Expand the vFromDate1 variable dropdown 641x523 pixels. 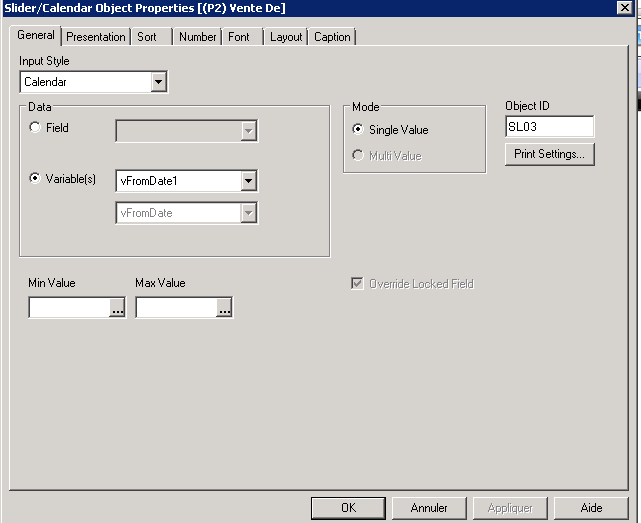click(x=249, y=181)
